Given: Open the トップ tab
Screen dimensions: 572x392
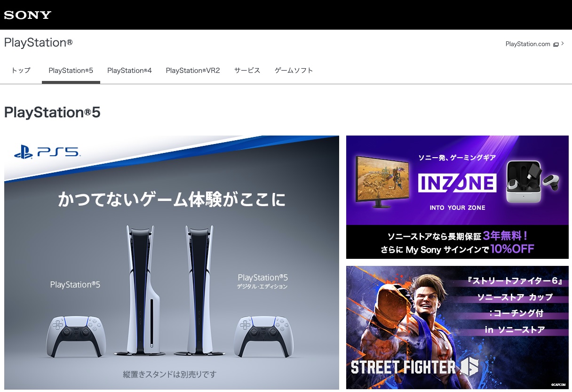Looking at the screenshot, I should (x=21, y=71).
